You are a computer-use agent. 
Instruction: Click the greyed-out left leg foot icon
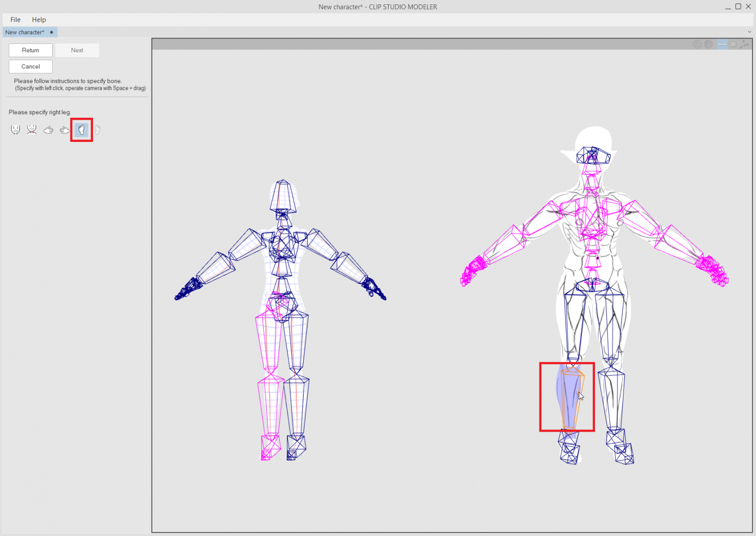pyautogui.click(x=97, y=130)
